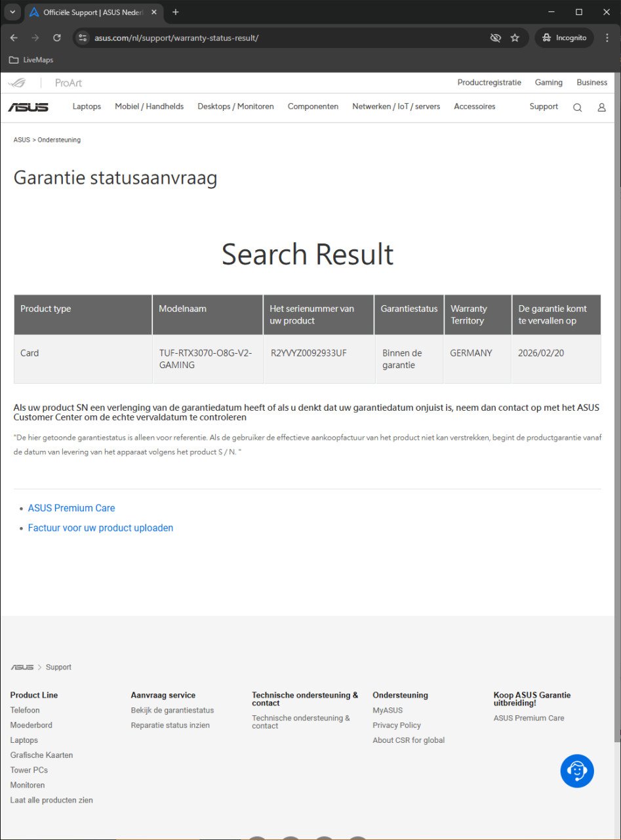The image size is (621, 840).
Task: Open the Chrome three-dot menu
Action: coord(607,38)
